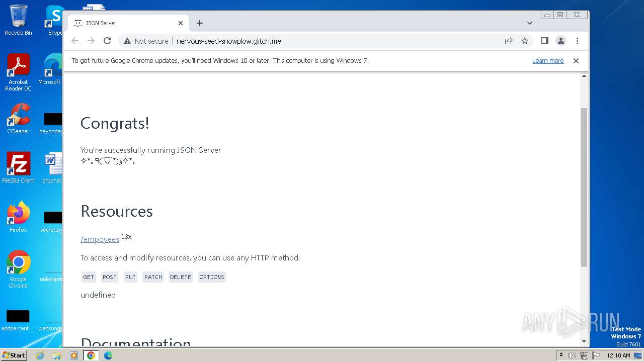Open the Microsoft Edge desktop shortcut
Image resolution: width=644 pixels, height=362 pixels.
[x=50, y=70]
